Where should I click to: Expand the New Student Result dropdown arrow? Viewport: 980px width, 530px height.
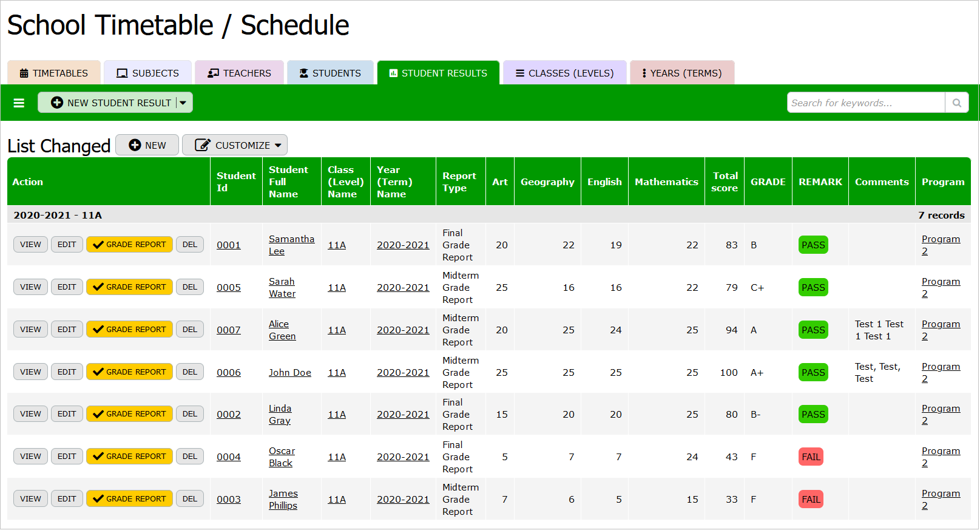coord(183,103)
